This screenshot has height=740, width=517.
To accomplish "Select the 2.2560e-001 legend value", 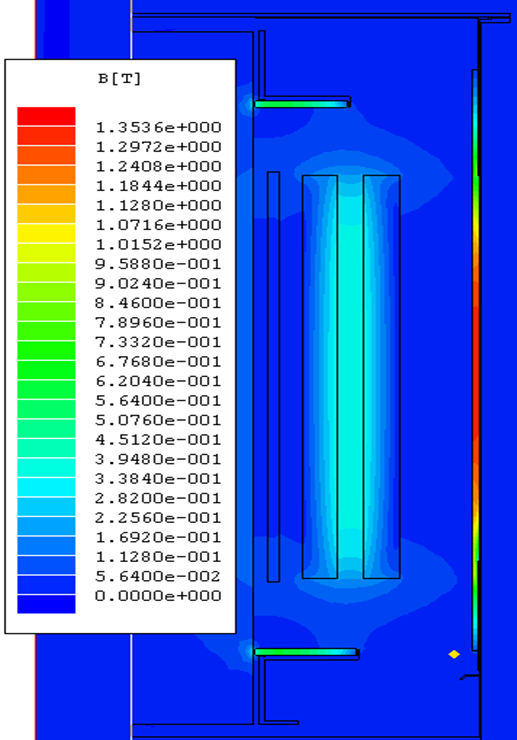I will (x=159, y=518).
